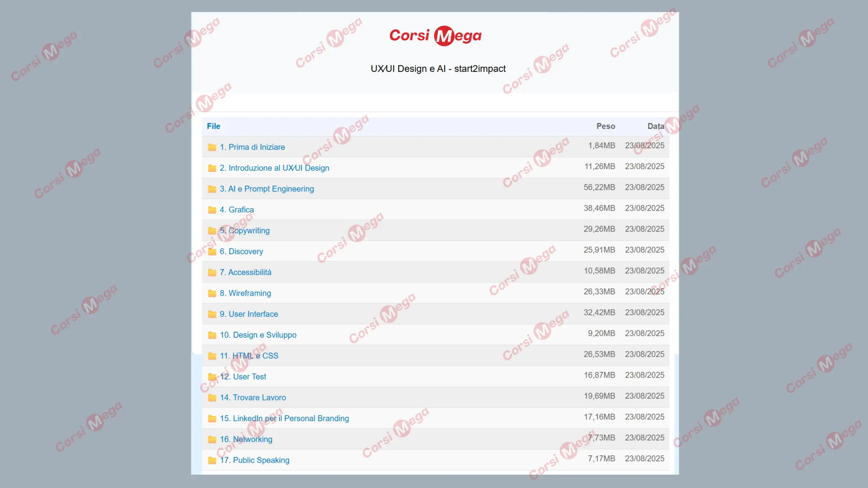Click folder icon next to Grafica
The width and height of the screenshot is (868, 488).
point(212,210)
